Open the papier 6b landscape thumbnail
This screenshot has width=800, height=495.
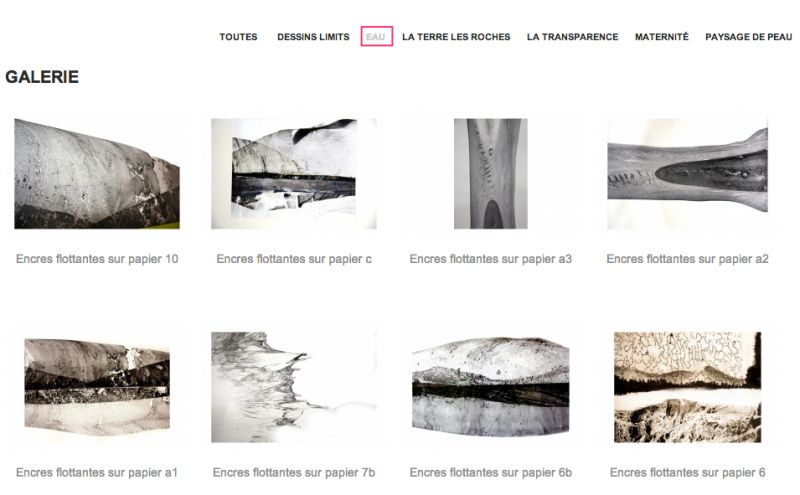[491, 387]
